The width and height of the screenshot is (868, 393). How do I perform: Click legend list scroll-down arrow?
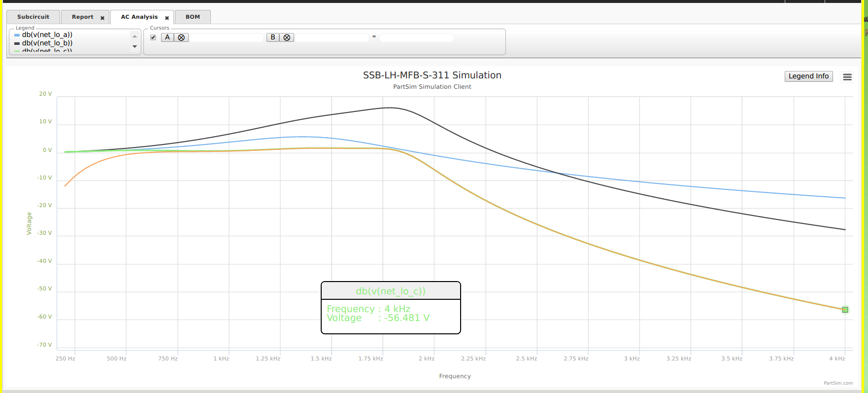coord(134,46)
